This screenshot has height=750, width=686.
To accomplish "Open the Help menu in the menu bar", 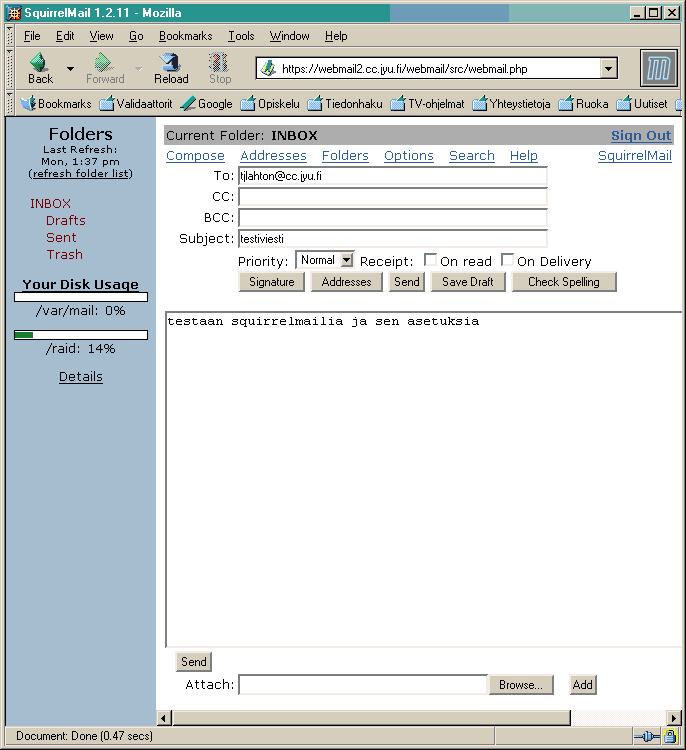I will coord(336,36).
